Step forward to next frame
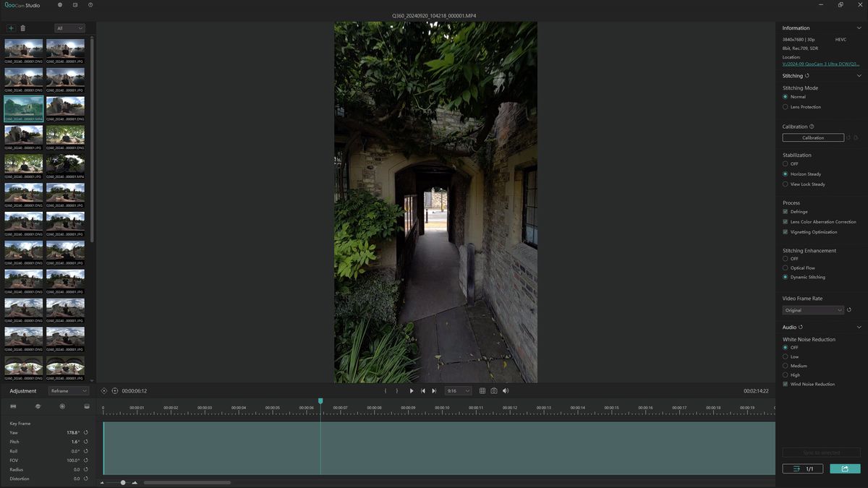The height and width of the screenshot is (488, 868). click(434, 391)
